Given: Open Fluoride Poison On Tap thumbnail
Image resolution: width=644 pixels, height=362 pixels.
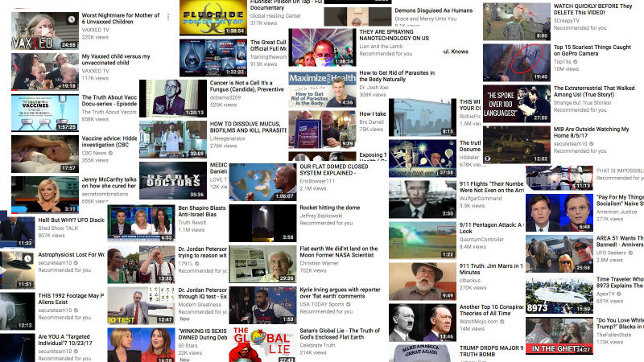Looking at the screenshot, I should click(x=213, y=18).
